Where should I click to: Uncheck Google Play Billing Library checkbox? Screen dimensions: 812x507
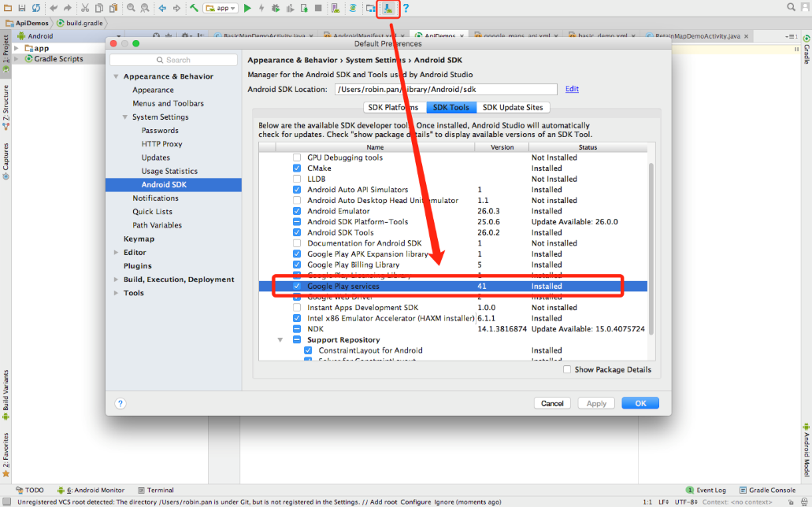point(297,265)
